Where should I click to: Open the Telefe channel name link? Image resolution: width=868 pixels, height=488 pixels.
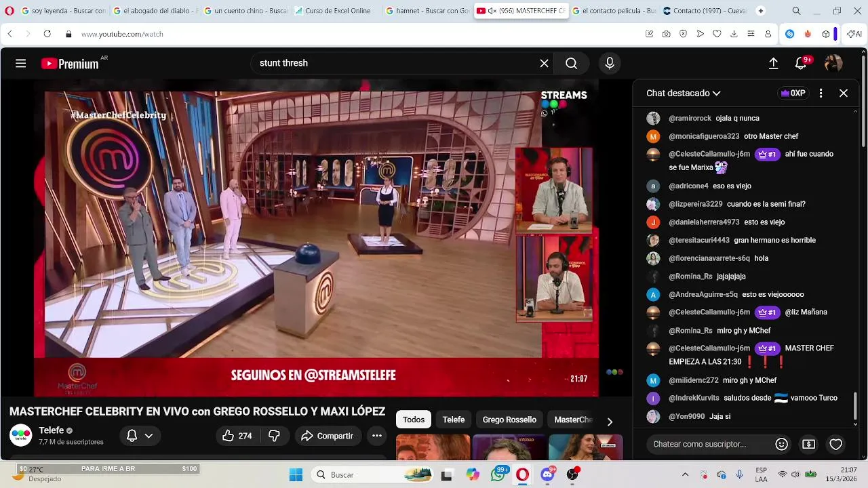(x=52, y=430)
